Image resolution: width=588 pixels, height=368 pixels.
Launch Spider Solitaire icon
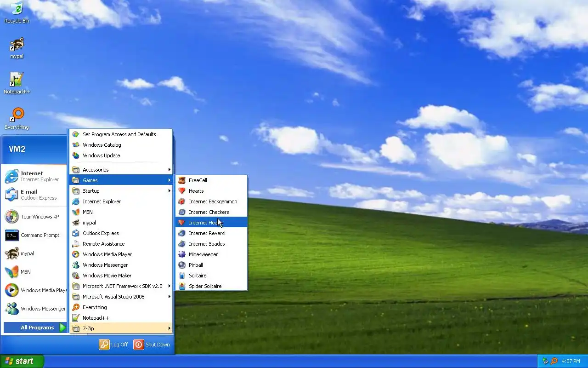point(182,286)
